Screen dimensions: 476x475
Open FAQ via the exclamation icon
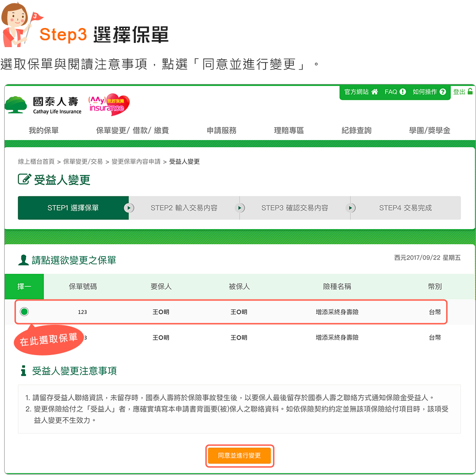(403, 91)
